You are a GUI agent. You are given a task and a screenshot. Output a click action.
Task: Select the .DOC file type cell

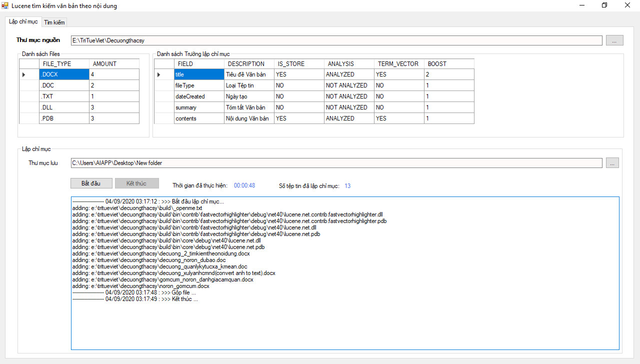pos(64,85)
